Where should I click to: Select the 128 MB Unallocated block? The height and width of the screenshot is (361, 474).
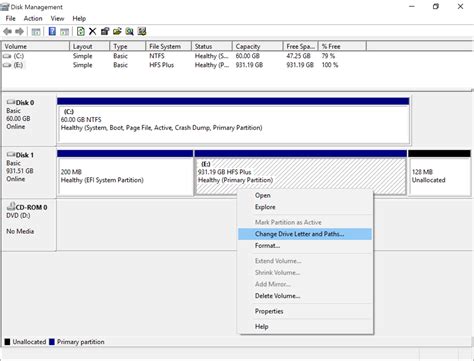coord(439,173)
